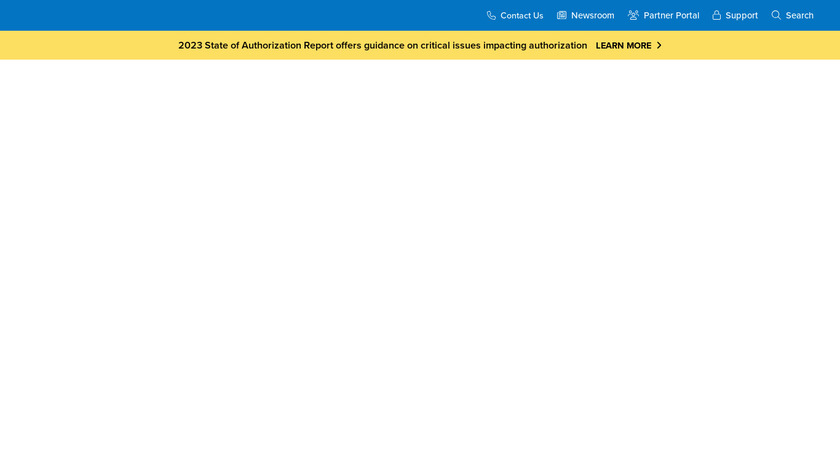Visit the Support link
This screenshot has height=472, width=840.
click(x=741, y=16)
